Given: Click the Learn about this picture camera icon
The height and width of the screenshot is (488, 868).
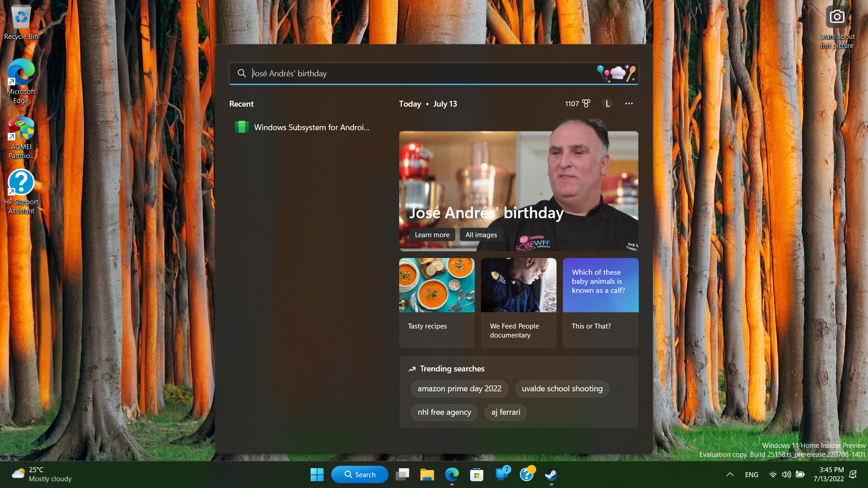Looking at the screenshot, I should point(837,17).
